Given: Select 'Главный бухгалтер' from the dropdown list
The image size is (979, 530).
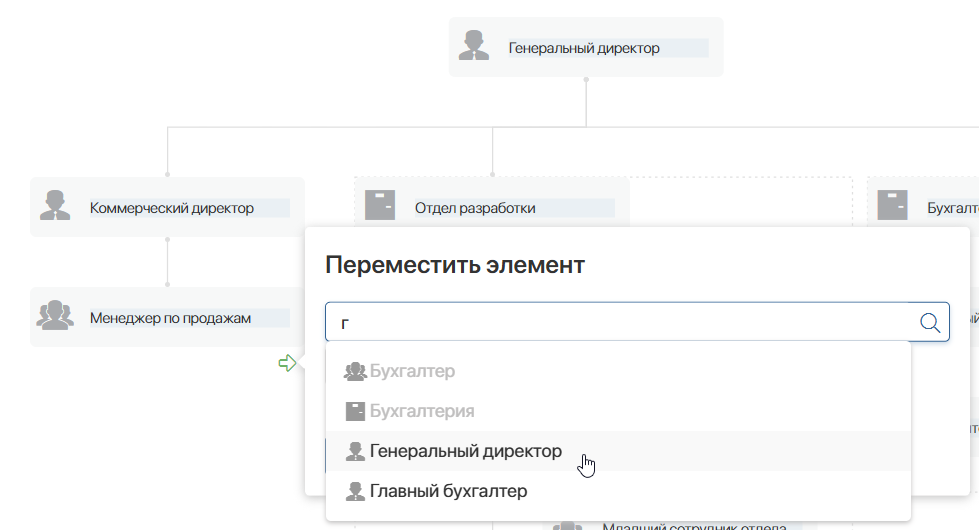Looking at the screenshot, I should (618, 491).
